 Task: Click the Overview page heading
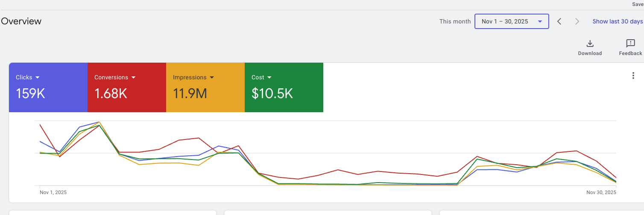(x=21, y=21)
